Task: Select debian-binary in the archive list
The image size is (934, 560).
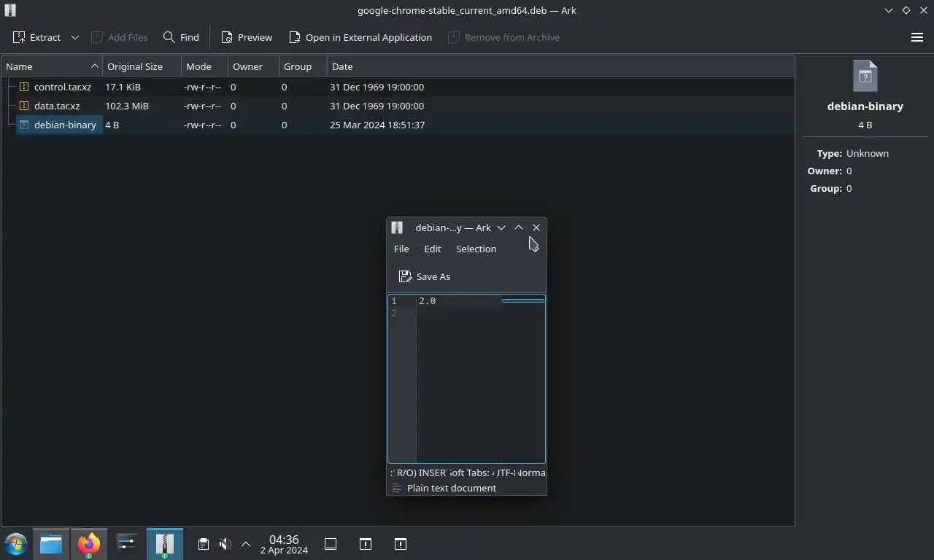Action: pyautogui.click(x=65, y=125)
